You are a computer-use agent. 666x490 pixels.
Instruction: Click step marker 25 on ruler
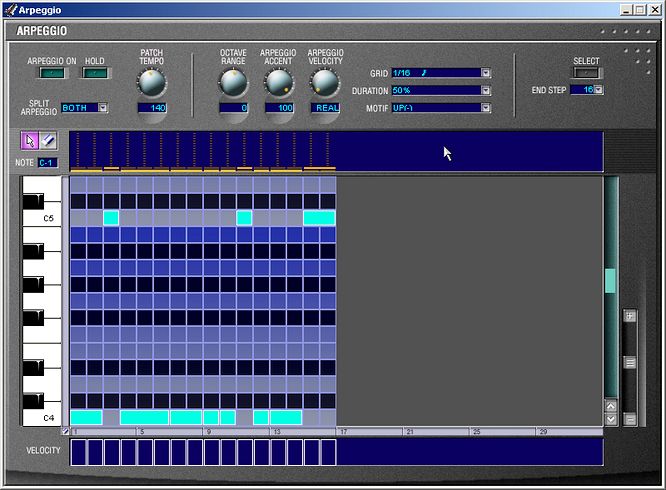click(x=477, y=432)
